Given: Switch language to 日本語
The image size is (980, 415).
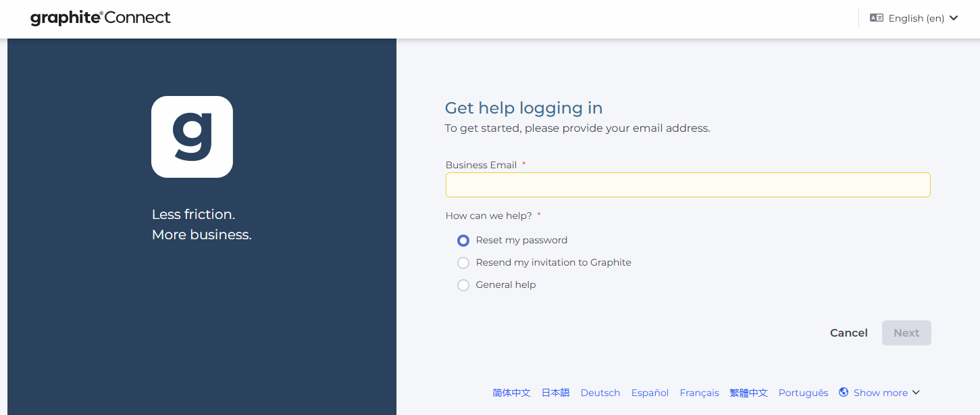Looking at the screenshot, I should pos(555,393).
